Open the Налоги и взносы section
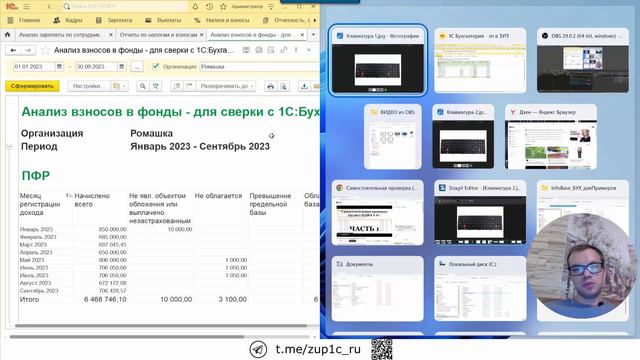 [x=222, y=20]
